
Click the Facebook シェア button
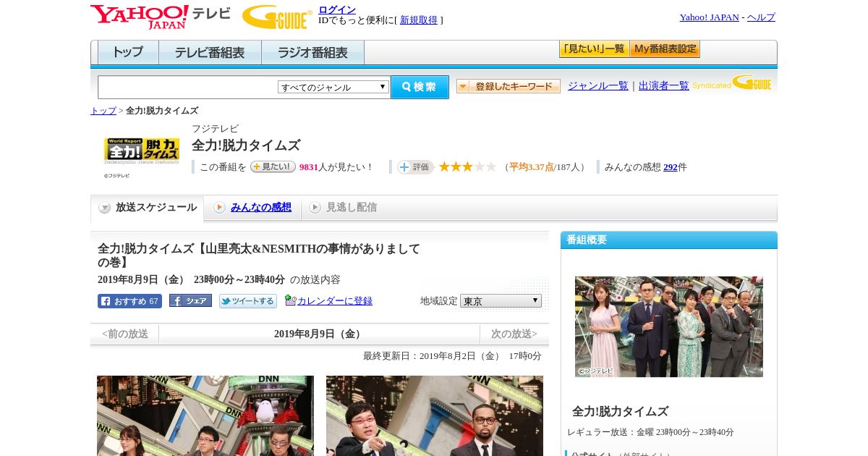pos(190,300)
